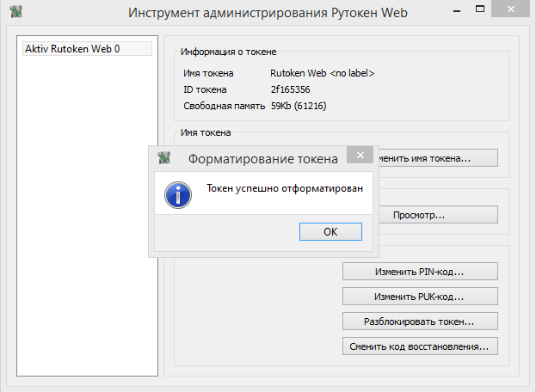
Task: Click the Rutoken icon in dialog title
Action: tap(163, 158)
